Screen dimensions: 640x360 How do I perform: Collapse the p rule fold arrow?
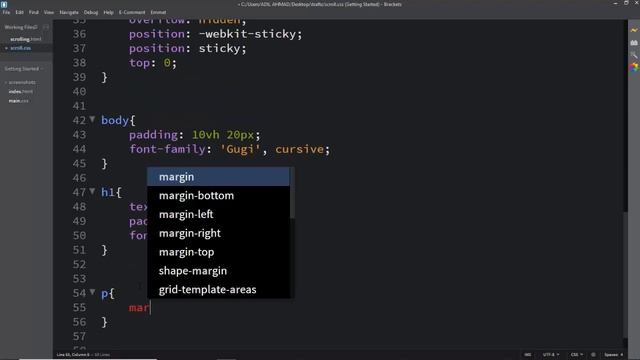(x=92, y=292)
